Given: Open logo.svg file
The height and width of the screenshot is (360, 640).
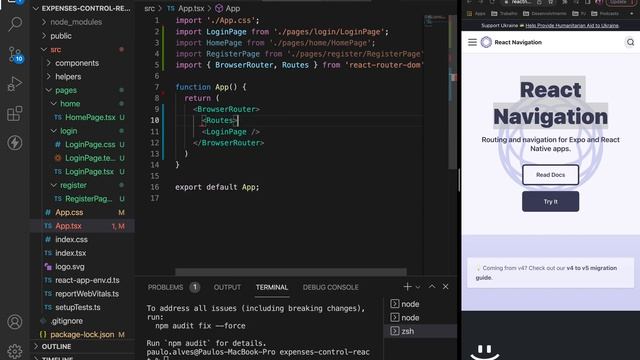Looking at the screenshot, I should [70, 267].
